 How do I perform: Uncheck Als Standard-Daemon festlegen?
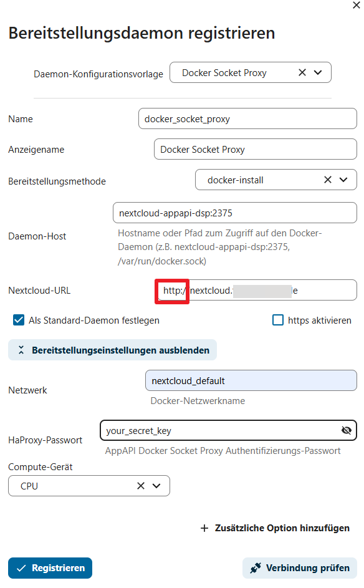click(18, 320)
